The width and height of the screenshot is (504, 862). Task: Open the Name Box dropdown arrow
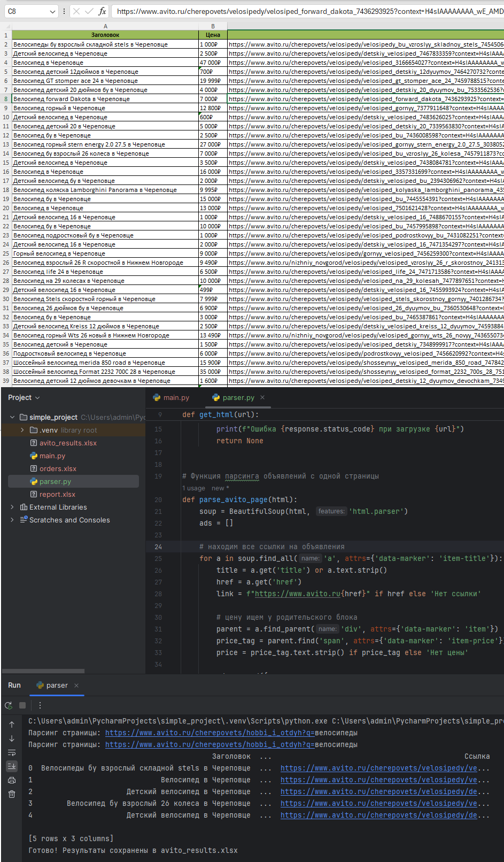click(52, 11)
